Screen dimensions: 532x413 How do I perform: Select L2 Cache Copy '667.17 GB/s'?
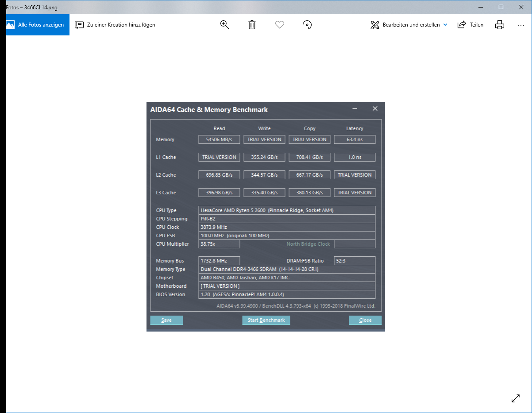click(x=309, y=175)
